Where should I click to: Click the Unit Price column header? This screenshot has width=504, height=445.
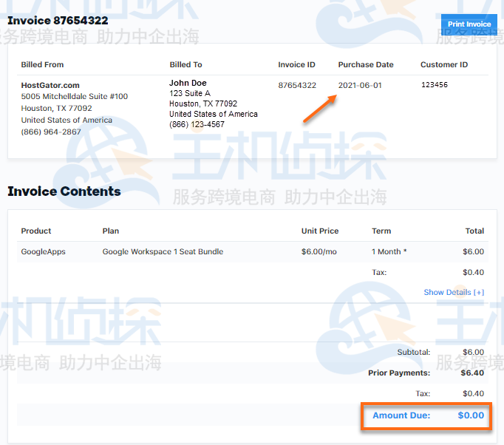pos(320,231)
